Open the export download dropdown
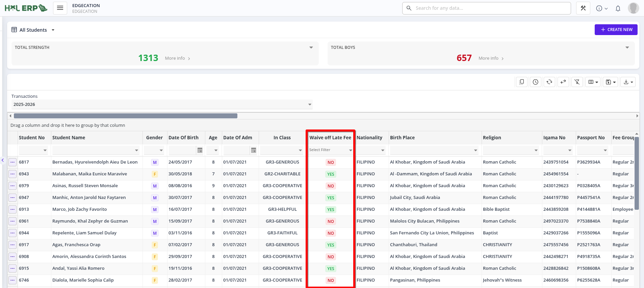Image resolution: width=644 pixels, height=288 pixels. (x=628, y=82)
